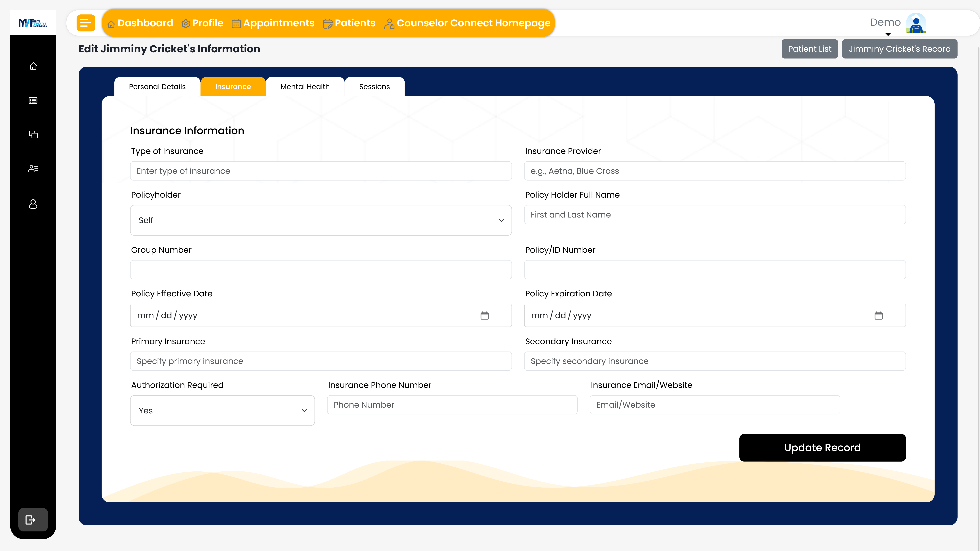Screen dimensions: 980x551
Task: Focus the Primary Insurance field
Action: coord(321,361)
